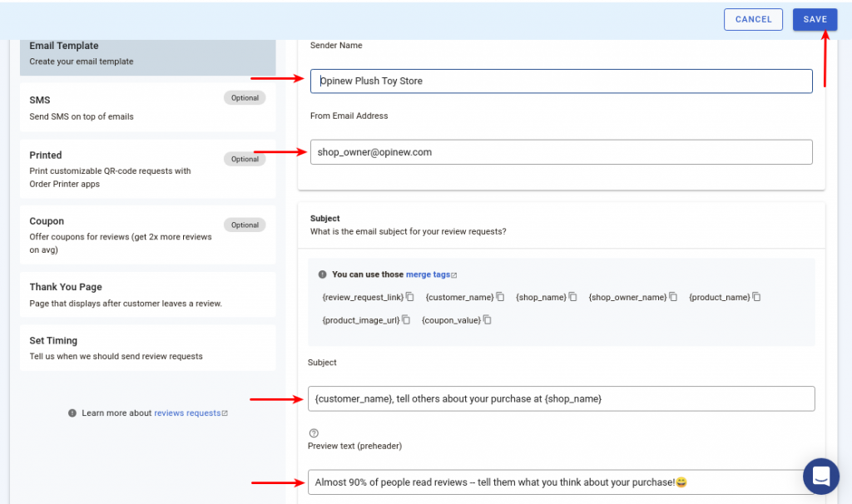The width and height of the screenshot is (852, 504).
Task: Open the SMS section
Action: click(148, 107)
